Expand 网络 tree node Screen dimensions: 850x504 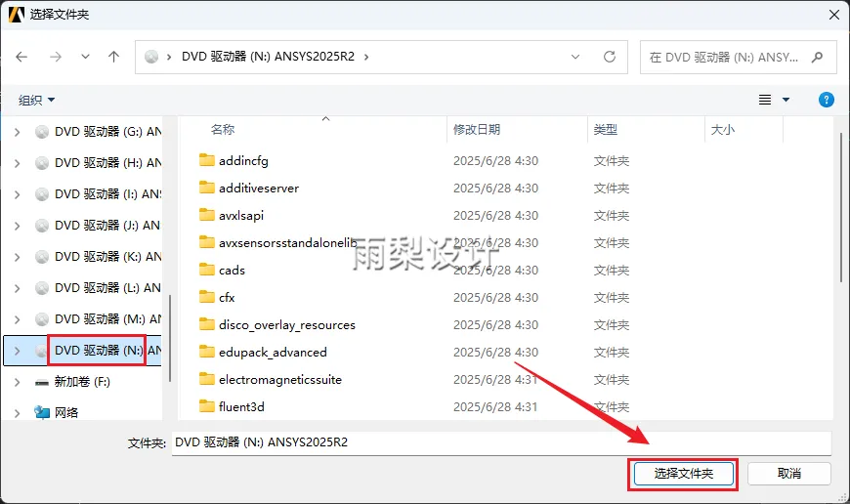click(18, 413)
